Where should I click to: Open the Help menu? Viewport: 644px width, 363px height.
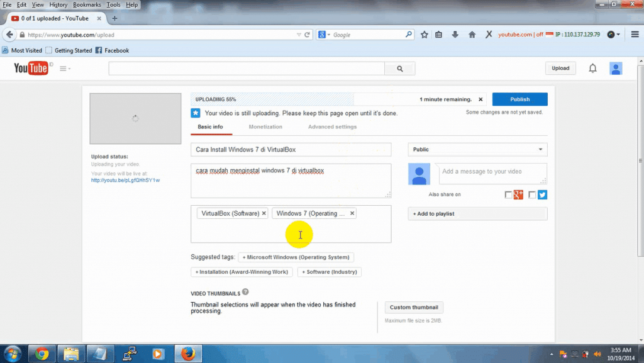(132, 5)
